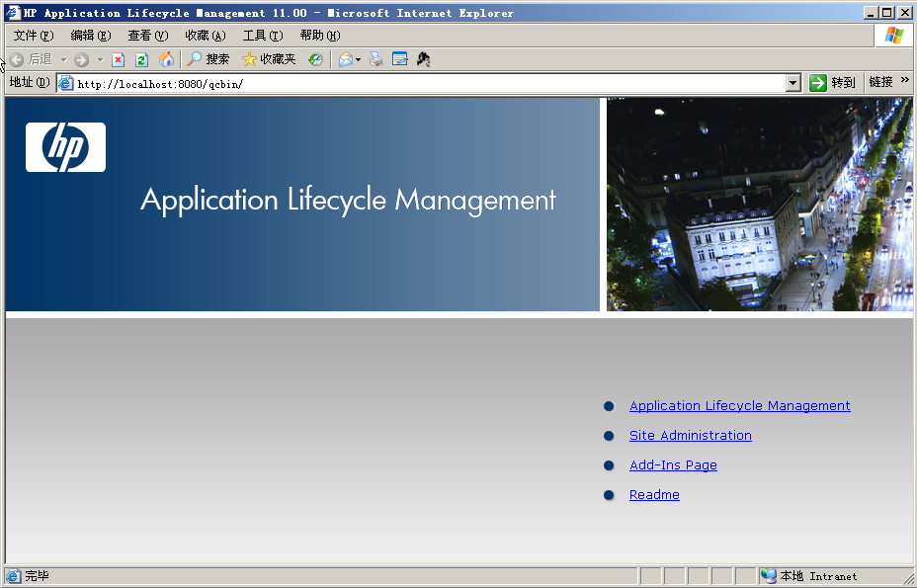Open the Forward history dropdown arrow
This screenshot has height=588, width=917.
100,59
